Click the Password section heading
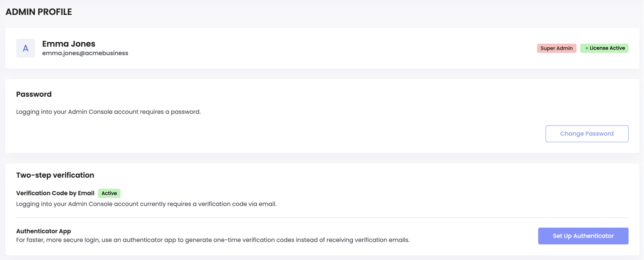 [x=34, y=94]
